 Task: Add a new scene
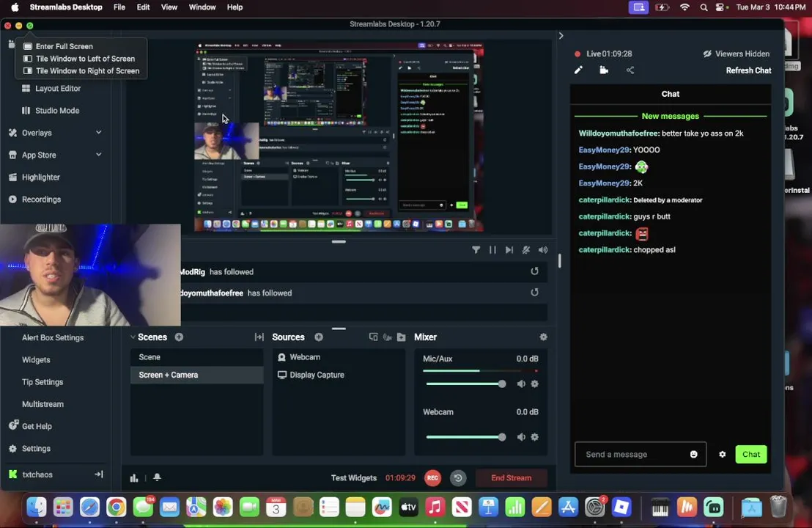click(x=179, y=337)
